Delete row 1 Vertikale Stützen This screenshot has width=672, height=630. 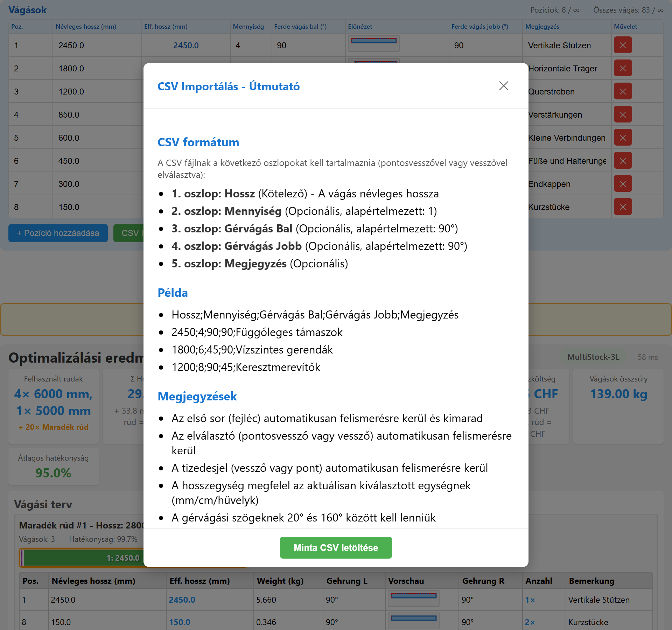point(623,45)
